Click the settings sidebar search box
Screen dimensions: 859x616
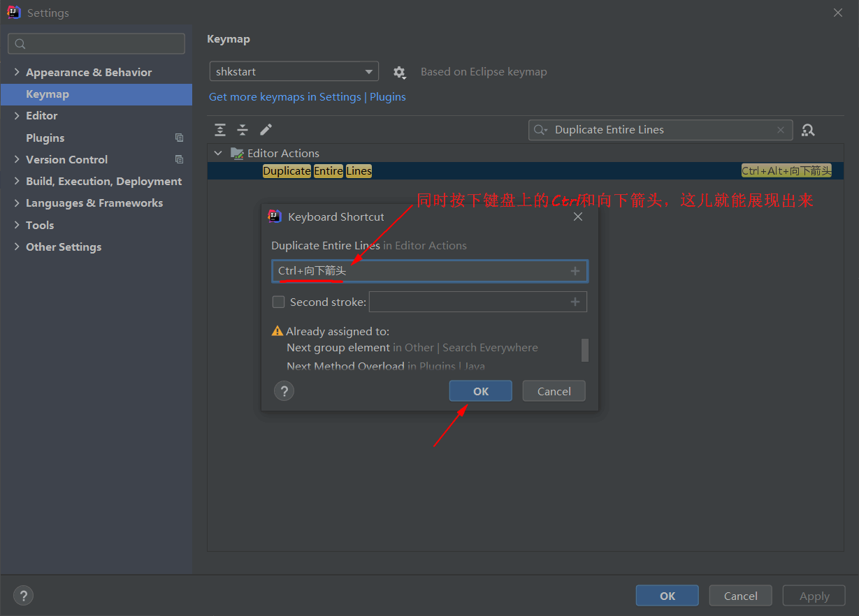96,43
